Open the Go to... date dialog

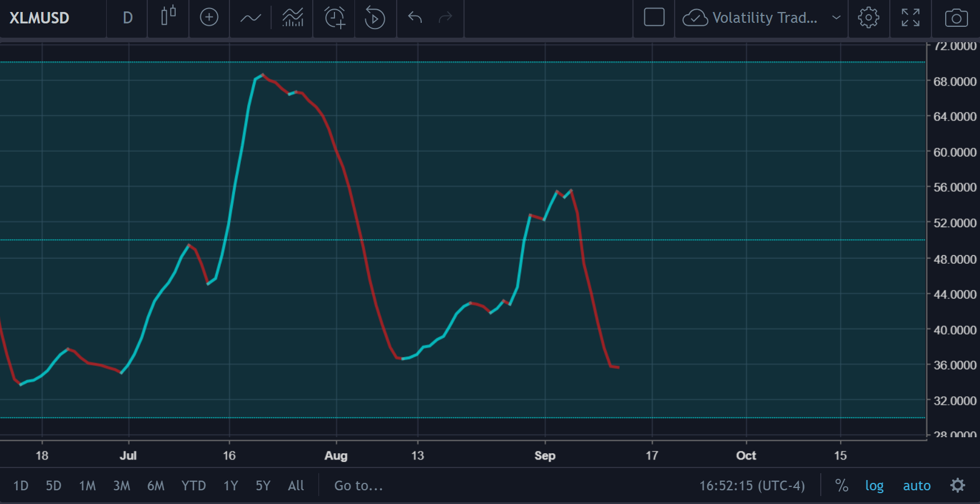pyautogui.click(x=358, y=486)
